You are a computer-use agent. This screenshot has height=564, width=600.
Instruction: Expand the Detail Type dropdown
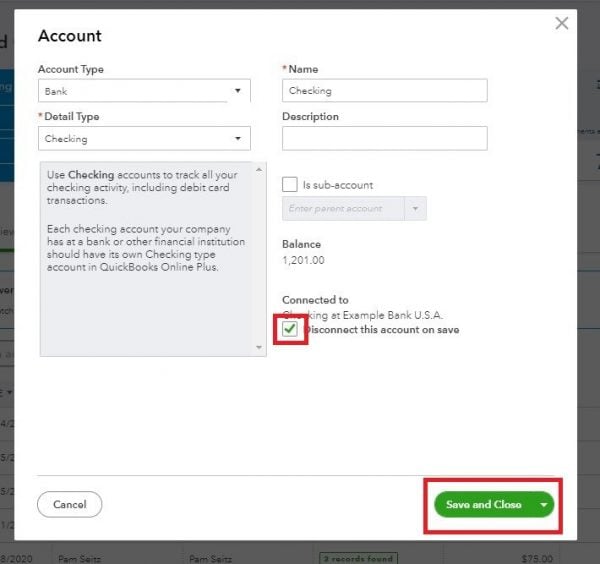(x=143, y=139)
